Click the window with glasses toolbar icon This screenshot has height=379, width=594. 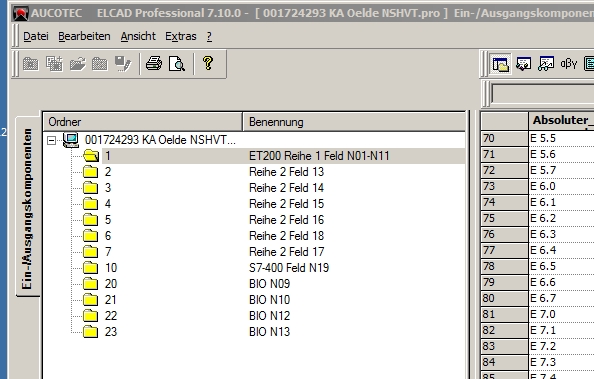tap(546, 64)
